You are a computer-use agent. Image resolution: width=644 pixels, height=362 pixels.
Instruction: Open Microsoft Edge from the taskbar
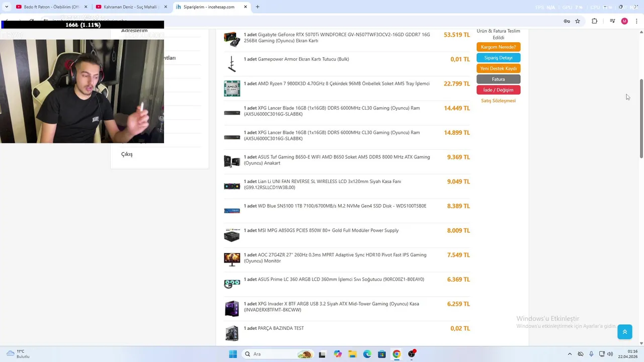tap(367, 354)
